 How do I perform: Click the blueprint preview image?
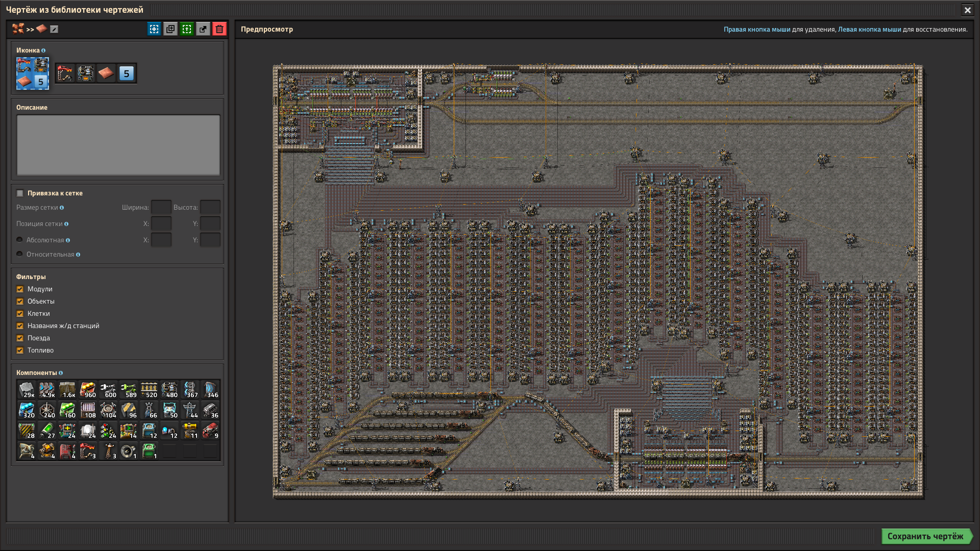pyautogui.click(x=598, y=281)
